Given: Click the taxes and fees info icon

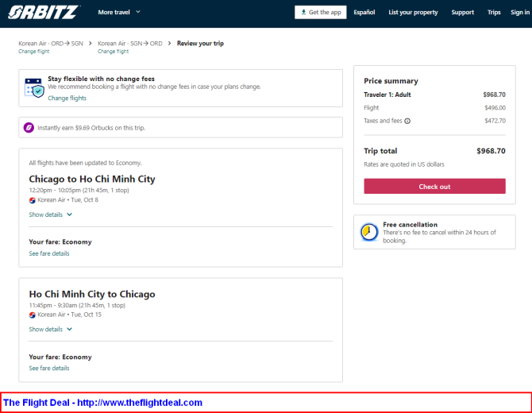Looking at the screenshot, I should [407, 121].
